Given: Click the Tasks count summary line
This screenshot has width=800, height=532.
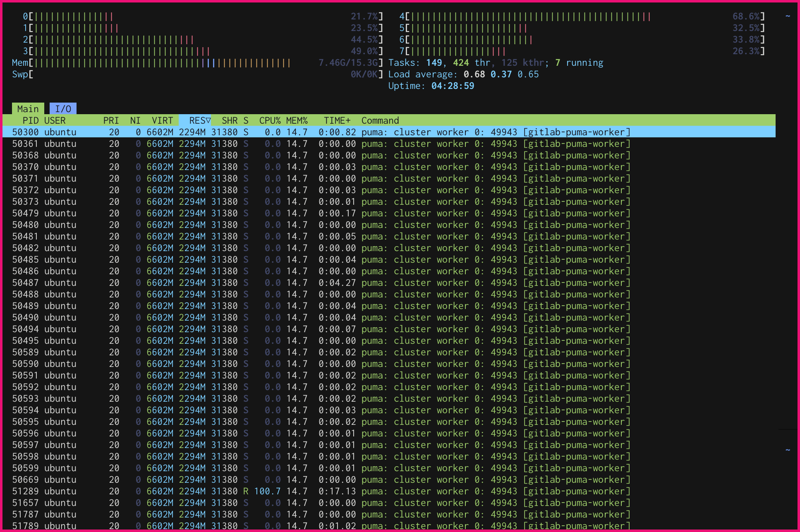Looking at the screenshot, I should click(496, 62).
